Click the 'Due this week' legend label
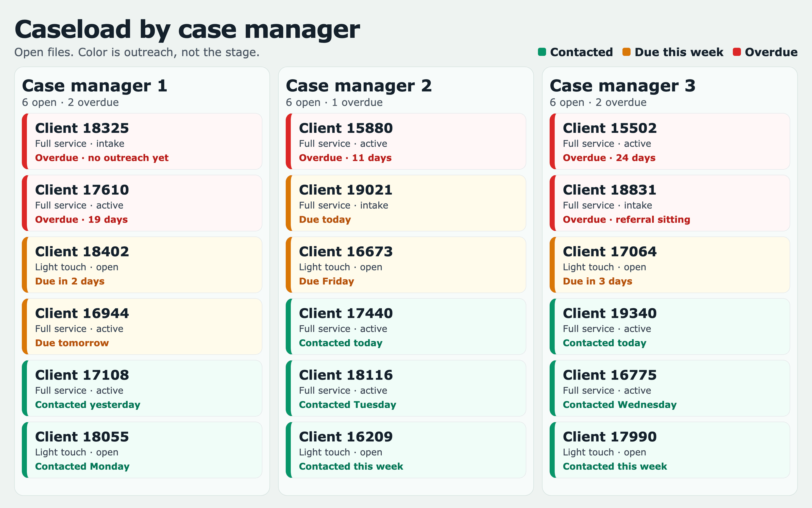This screenshot has height=508, width=812. 679,52
